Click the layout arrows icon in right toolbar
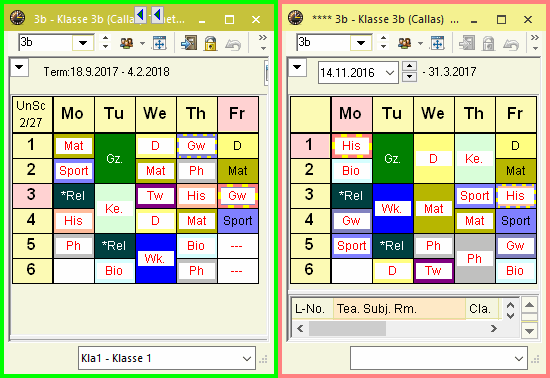Viewport: 550px width, 378px height. (437, 43)
